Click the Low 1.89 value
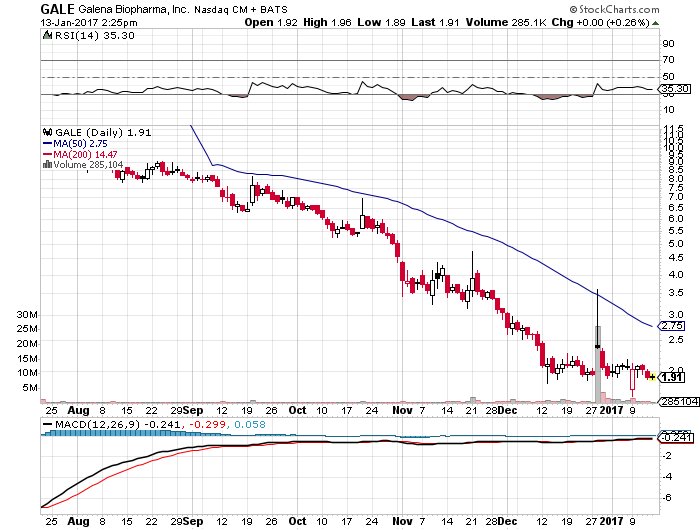Screen dimensions: 700x530 pyautogui.click(x=381, y=22)
